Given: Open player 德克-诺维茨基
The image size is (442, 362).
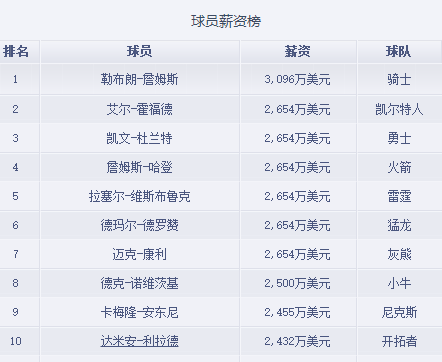Looking at the screenshot, I should [x=139, y=283].
